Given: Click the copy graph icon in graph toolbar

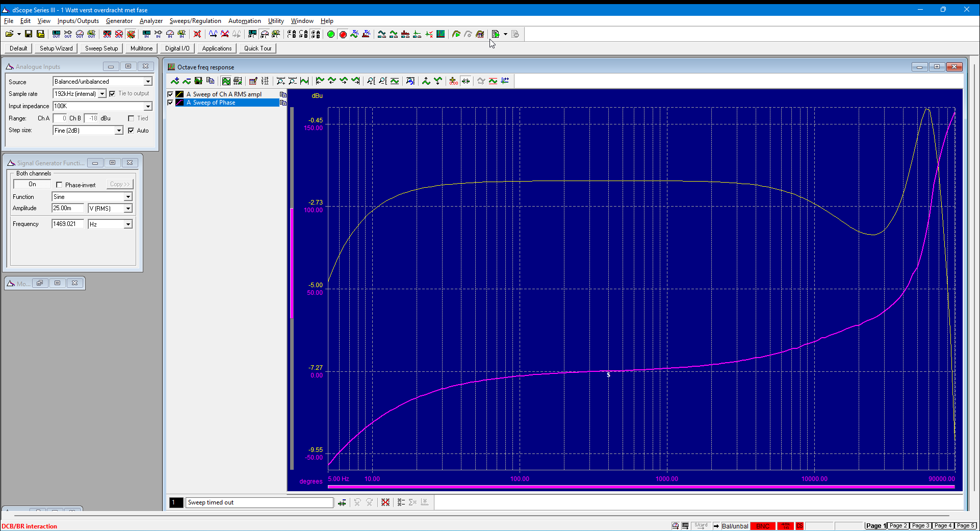Looking at the screenshot, I should click(x=210, y=81).
